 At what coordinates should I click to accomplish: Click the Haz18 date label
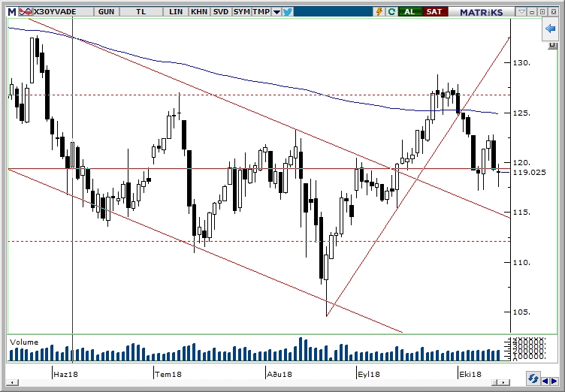pos(65,374)
